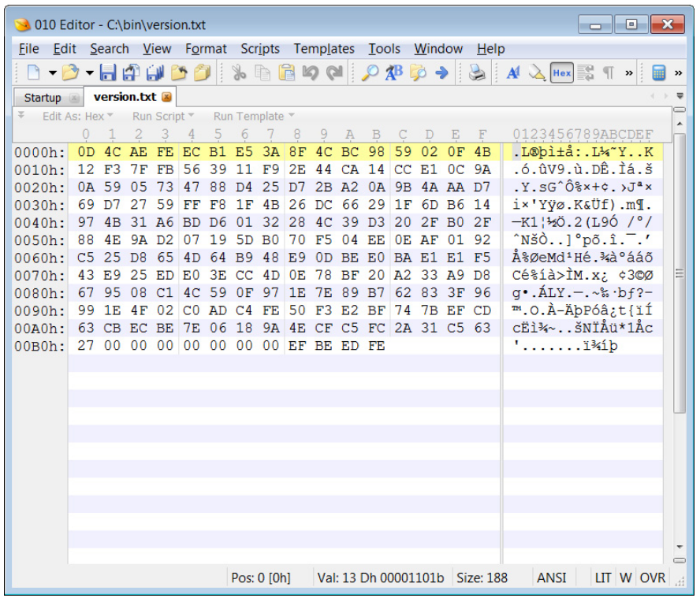The width and height of the screenshot is (700, 598).
Task: Collapse the editor options bar double-arrow
Action: tap(21, 116)
